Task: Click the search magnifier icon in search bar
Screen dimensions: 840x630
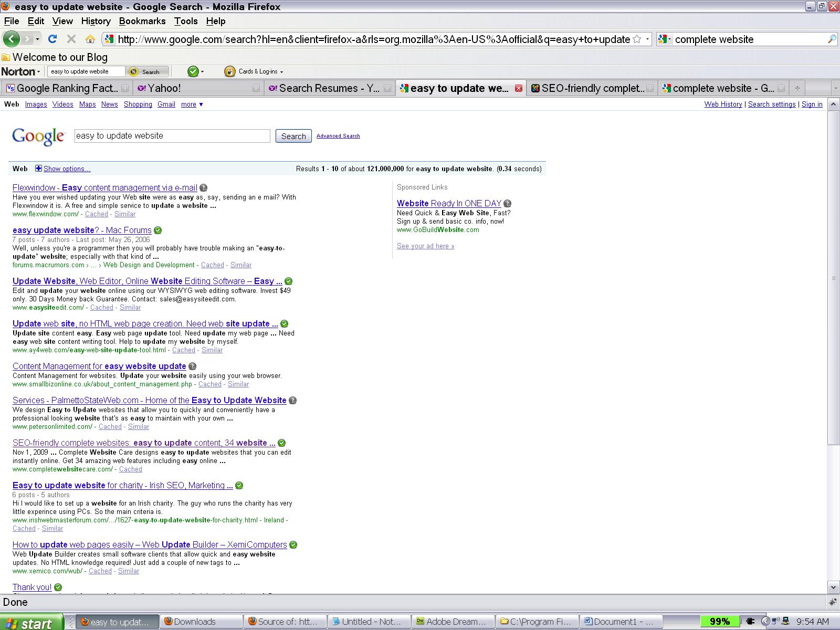Action: [x=832, y=39]
